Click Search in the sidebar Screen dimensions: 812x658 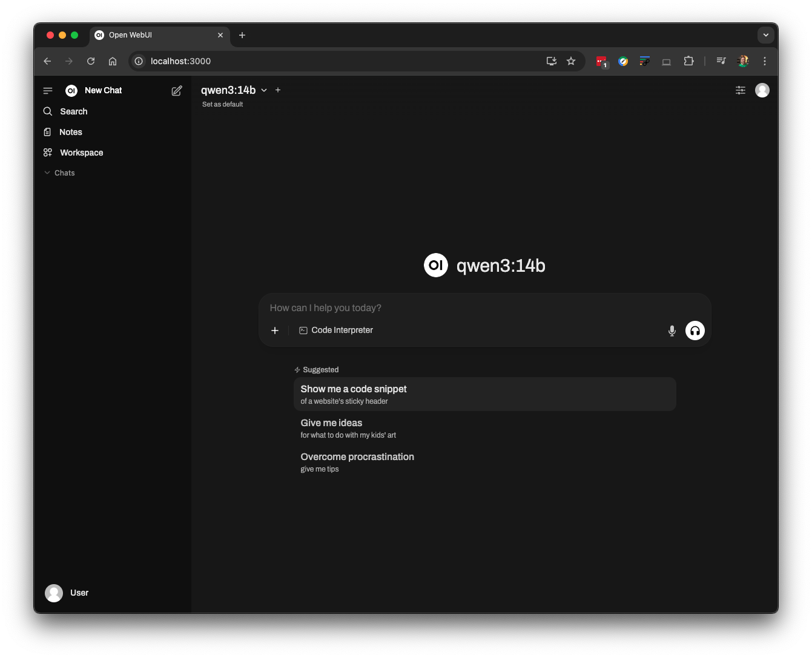[73, 111]
